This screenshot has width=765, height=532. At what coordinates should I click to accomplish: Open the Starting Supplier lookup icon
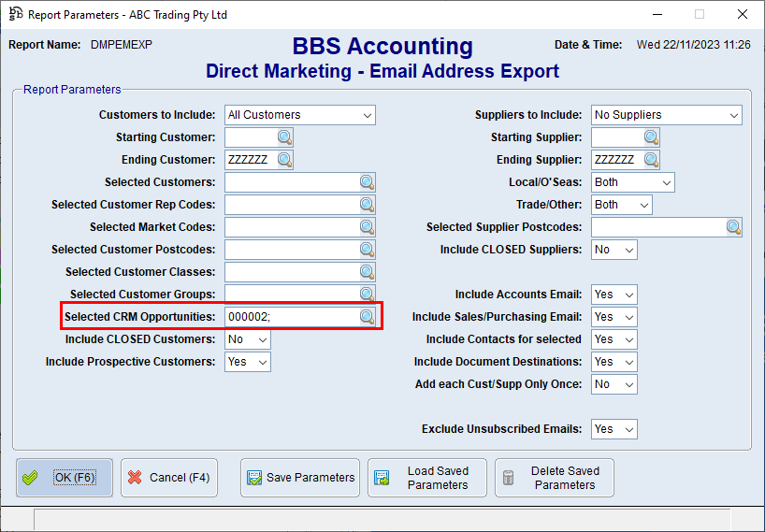click(651, 137)
